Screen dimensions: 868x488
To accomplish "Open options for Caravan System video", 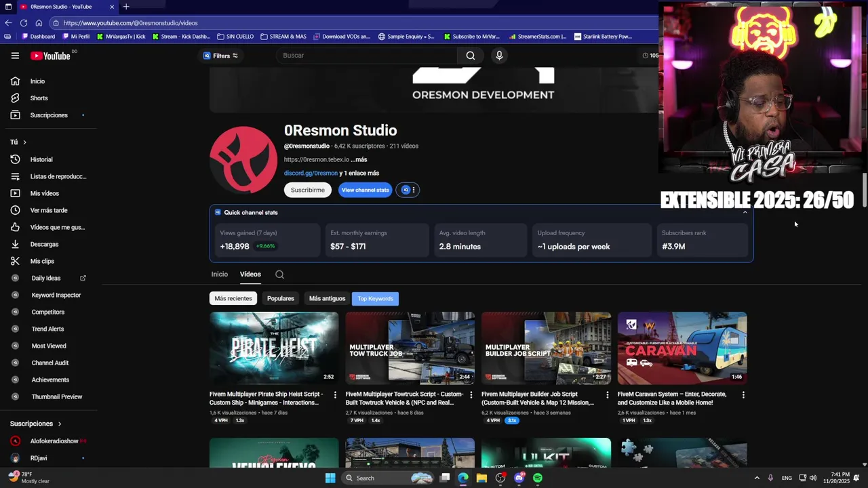I will coord(743,394).
